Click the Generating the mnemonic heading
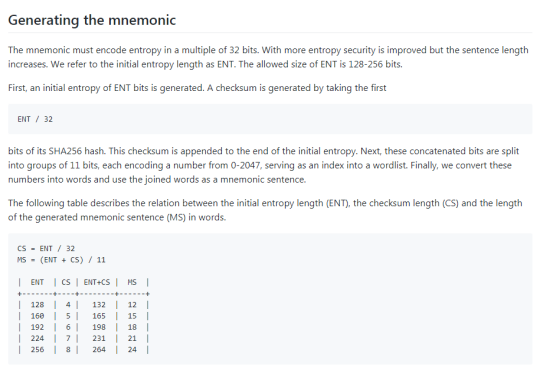The image size is (553, 374). [x=92, y=20]
